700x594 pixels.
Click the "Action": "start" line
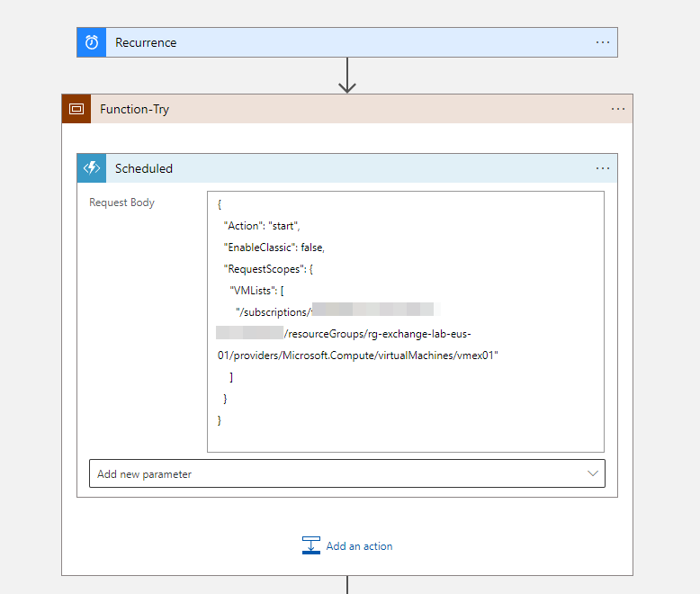pyautogui.click(x=262, y=226)
